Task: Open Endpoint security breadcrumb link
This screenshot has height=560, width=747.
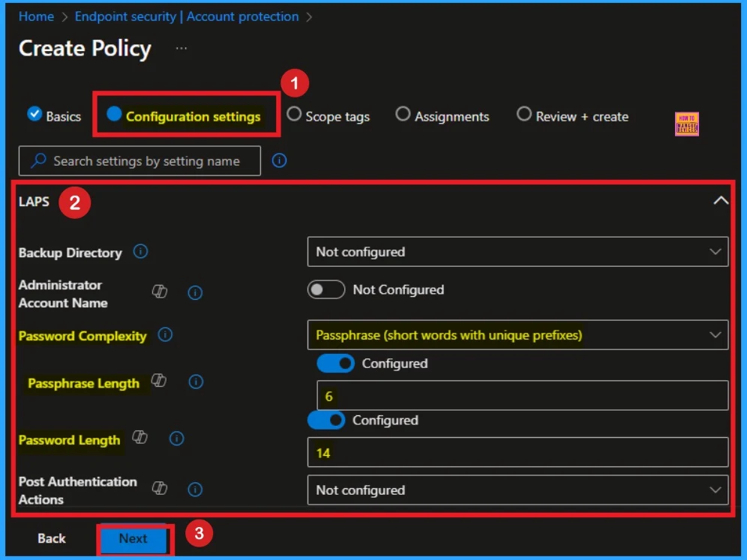Action: [x=187, y=16]
